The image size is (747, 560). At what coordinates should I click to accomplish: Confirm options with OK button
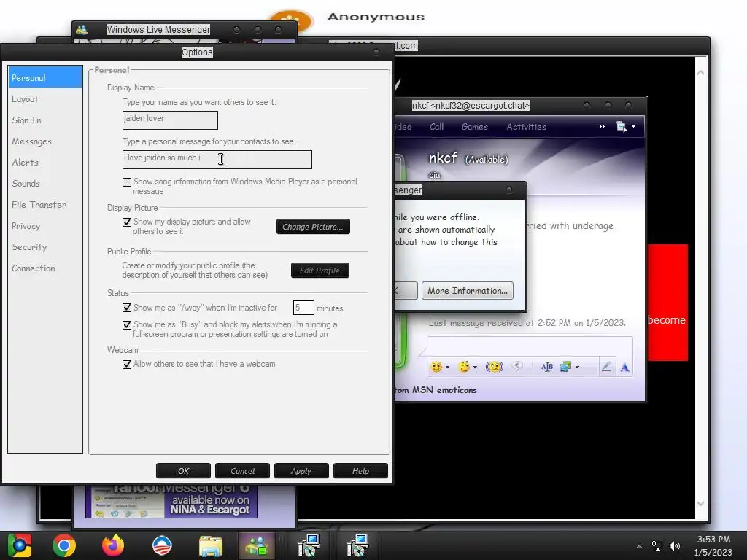[183, 471]
